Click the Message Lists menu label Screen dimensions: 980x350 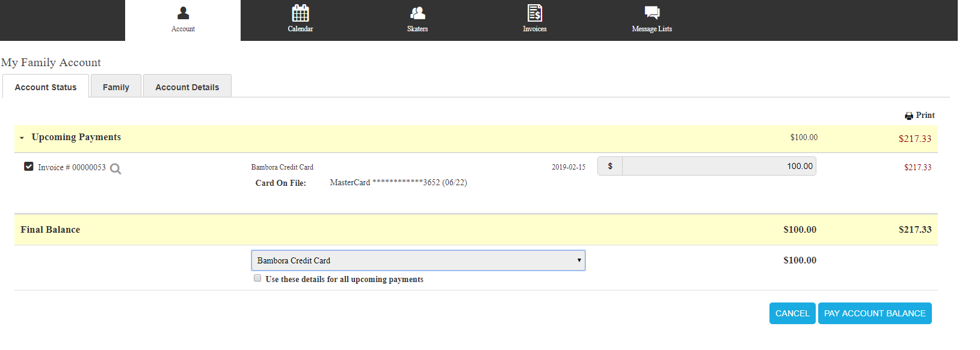[x=652, y=29]
